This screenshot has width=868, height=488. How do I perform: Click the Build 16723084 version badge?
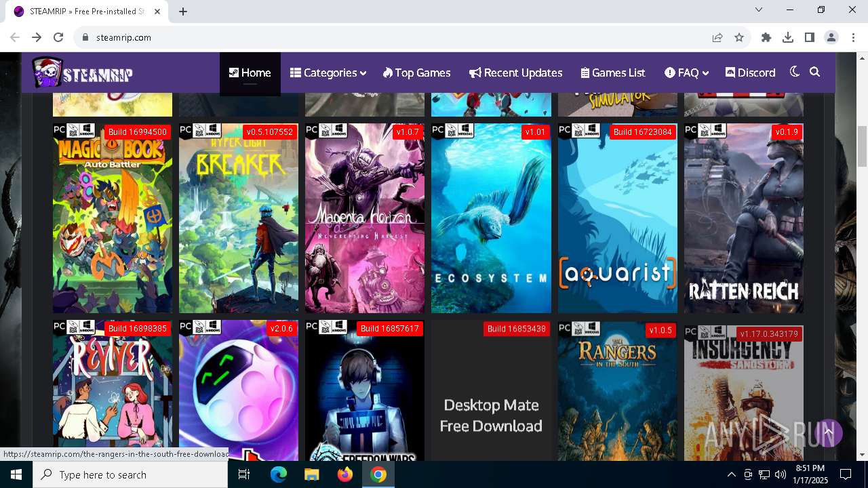pyautogui.click(x=642, y=132)
